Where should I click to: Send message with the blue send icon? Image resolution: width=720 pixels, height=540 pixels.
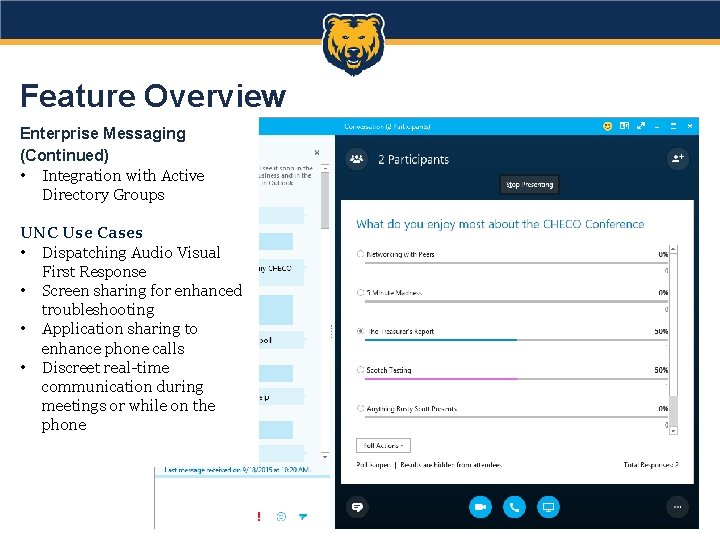coord(303,517)
